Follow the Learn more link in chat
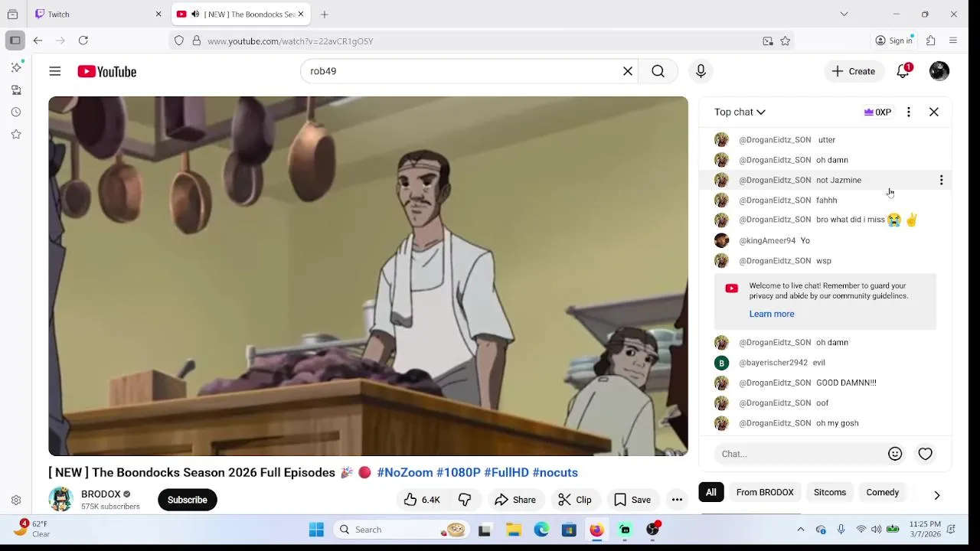This screenshot has width=980, height=551. [x=771, y=314]
